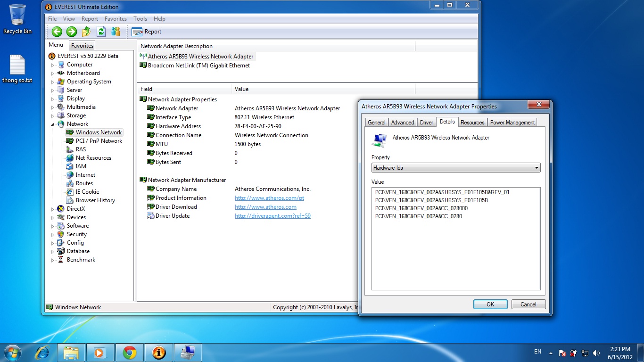Expand the DirectX tree node
The width and height of the screenshot is (644, 362).
[x=53, y=209]
